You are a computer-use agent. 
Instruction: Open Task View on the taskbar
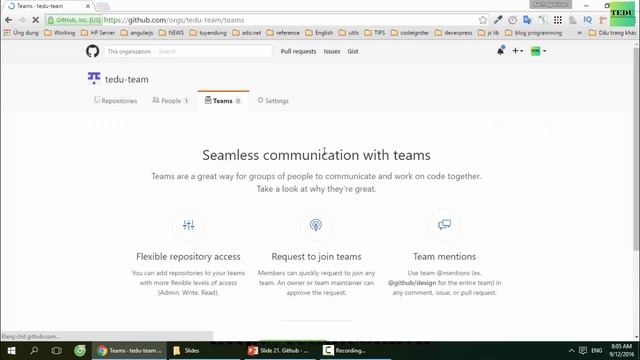coord(57,351)
